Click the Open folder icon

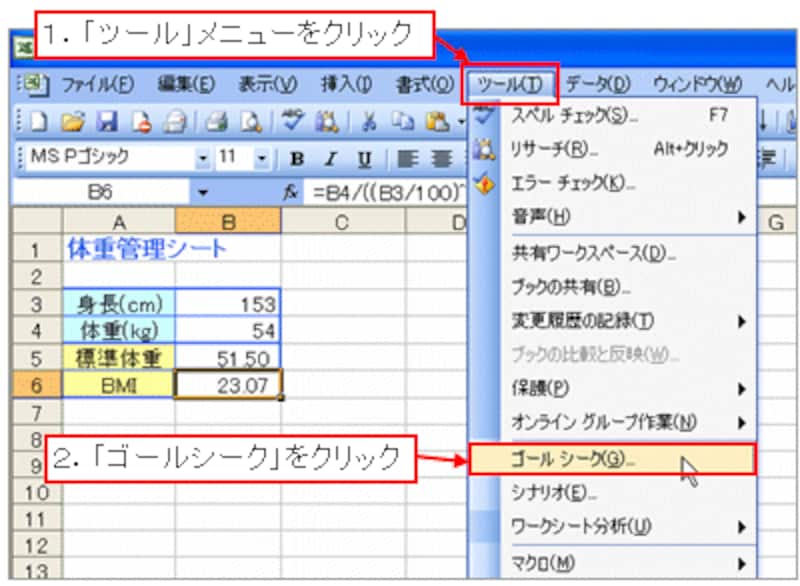(72, 122)
